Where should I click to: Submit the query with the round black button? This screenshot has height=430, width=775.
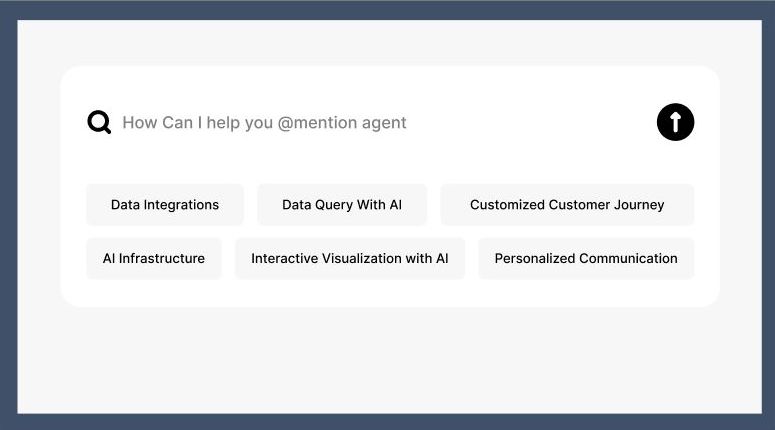675,123
